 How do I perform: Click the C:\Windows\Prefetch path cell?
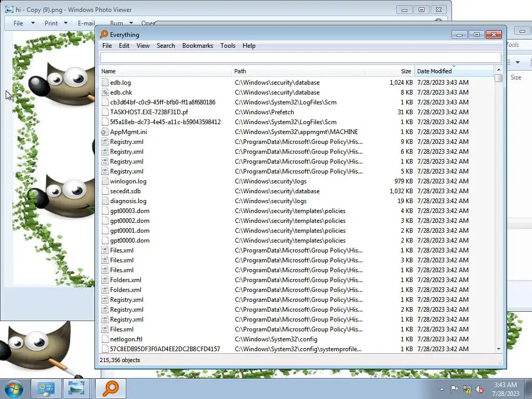264,112
